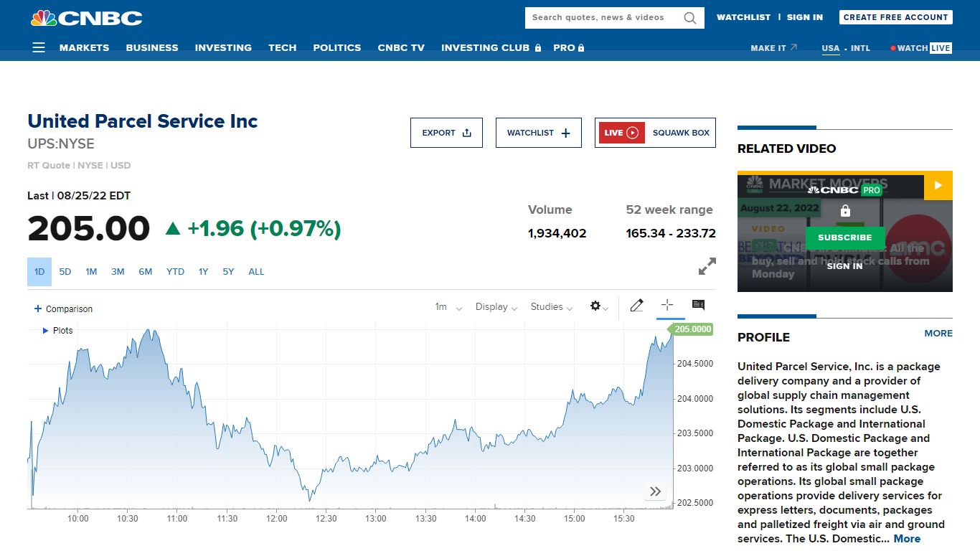Image resolution: width=980 pixels, height=551 pixels.
Task: Select the YTD chart range tab
Action: pyautogui.click(x=175, y=272)
